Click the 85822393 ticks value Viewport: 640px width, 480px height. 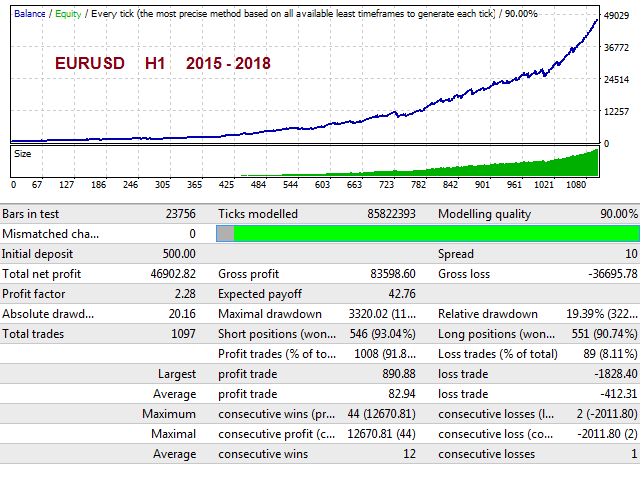pos(391,214)
